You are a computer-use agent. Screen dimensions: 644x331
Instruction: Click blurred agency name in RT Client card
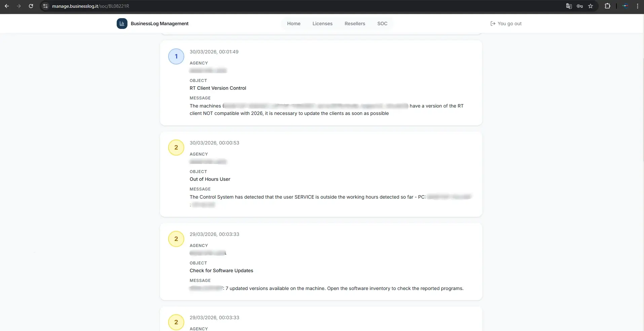pos(208,71)
